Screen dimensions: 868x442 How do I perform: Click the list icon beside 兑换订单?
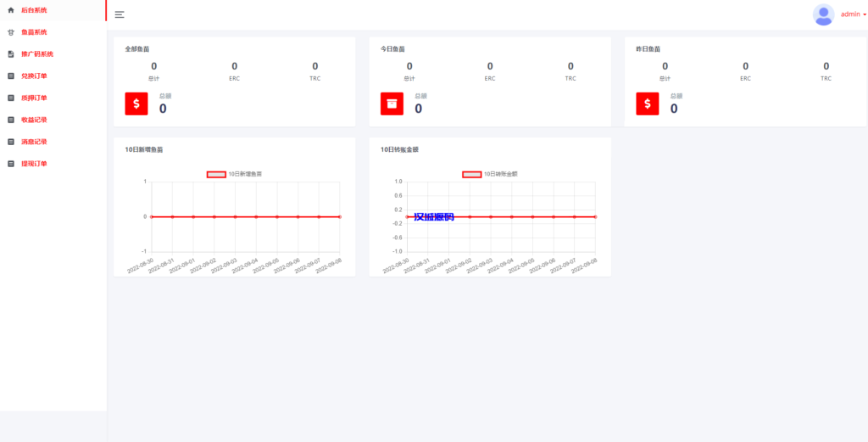point(11,76)
